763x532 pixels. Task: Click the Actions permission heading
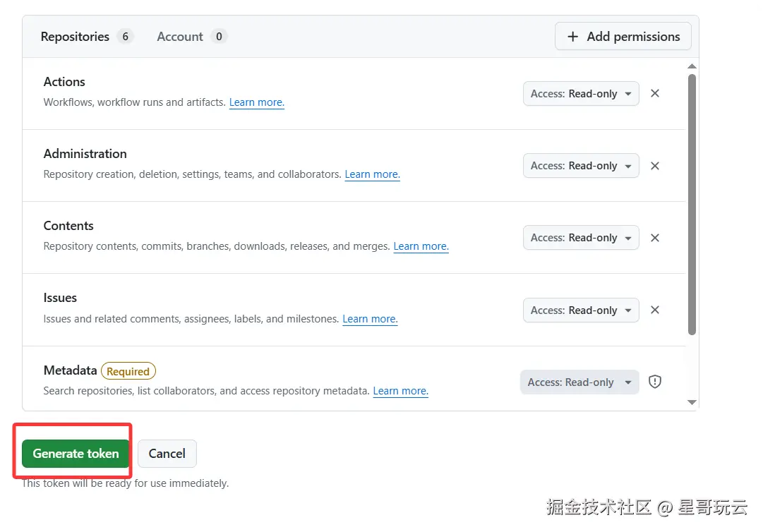[64, 82]
